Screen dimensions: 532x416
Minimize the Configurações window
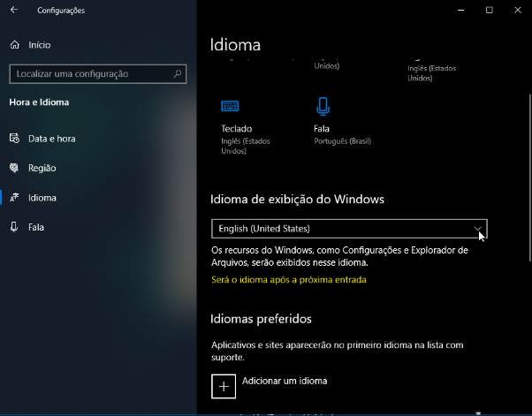(460, 10)
